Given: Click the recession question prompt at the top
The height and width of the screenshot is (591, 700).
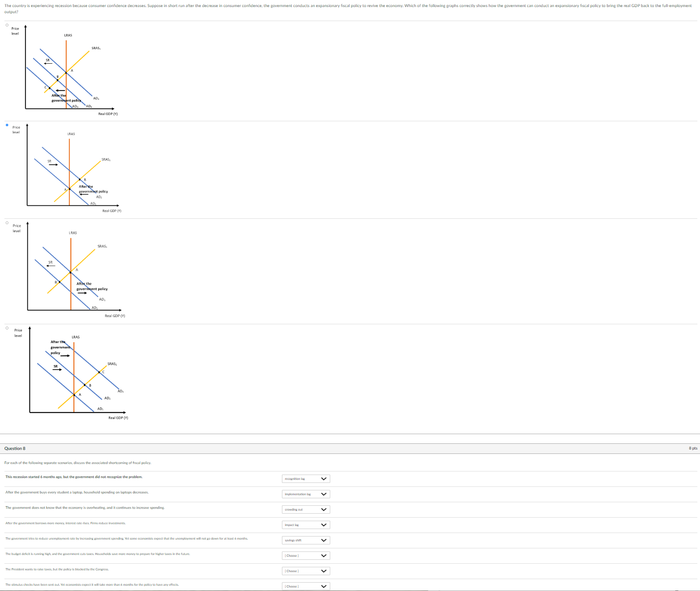Looking at the screenshot, I should click(348, 9).
